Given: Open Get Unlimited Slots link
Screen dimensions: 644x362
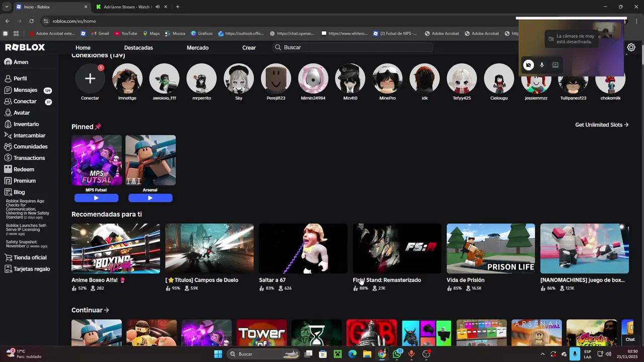Looking at the screenshot, I should click(x=602, y=125).
